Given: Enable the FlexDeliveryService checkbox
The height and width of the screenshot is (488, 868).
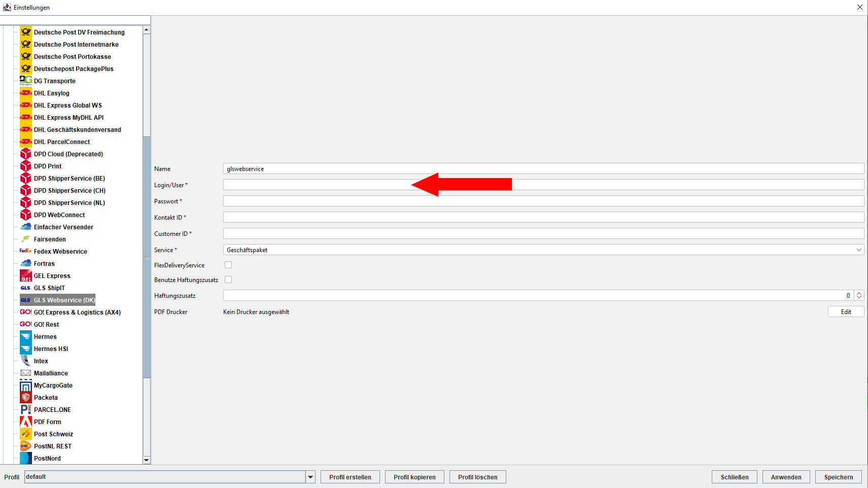Looking at the screenshot, I should [228, 265].
